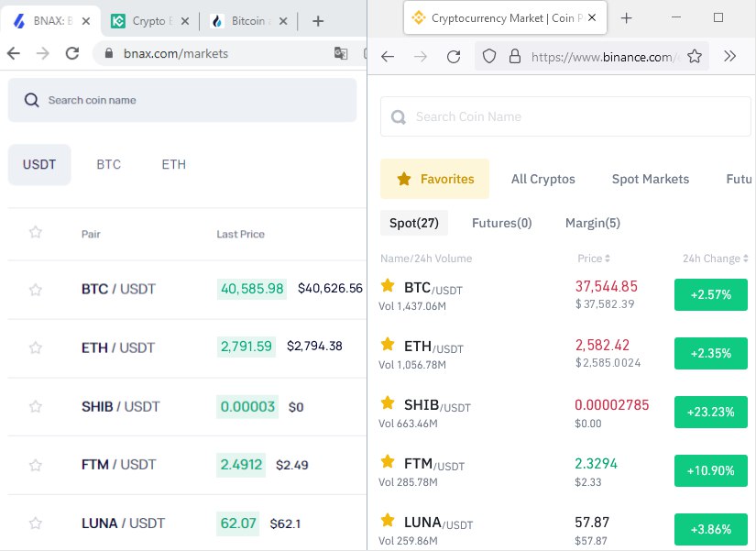Viewport: 756px width, 551px height.
Task: Bookmark the Binance page with the star icon
Action: [x=695, y=57]
